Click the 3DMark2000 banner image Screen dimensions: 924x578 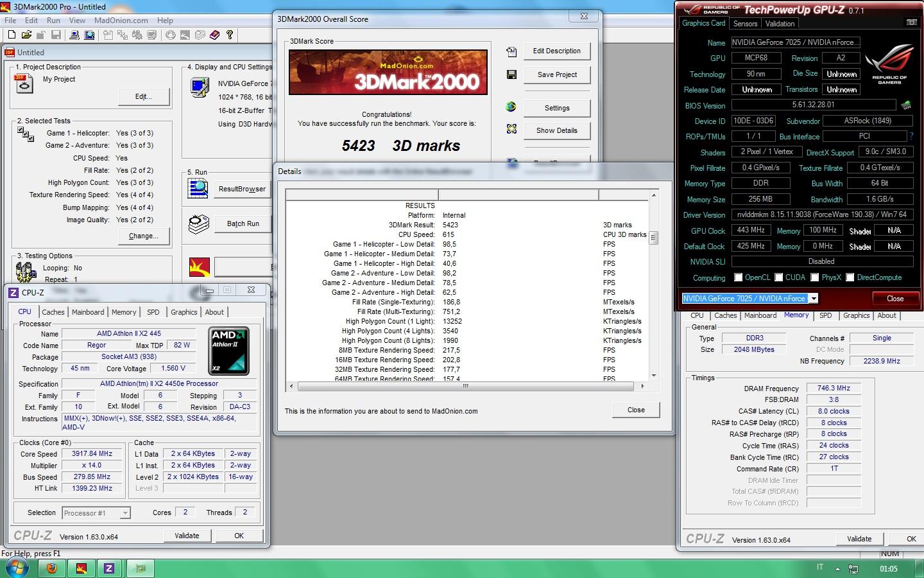(x=388, y=73)
